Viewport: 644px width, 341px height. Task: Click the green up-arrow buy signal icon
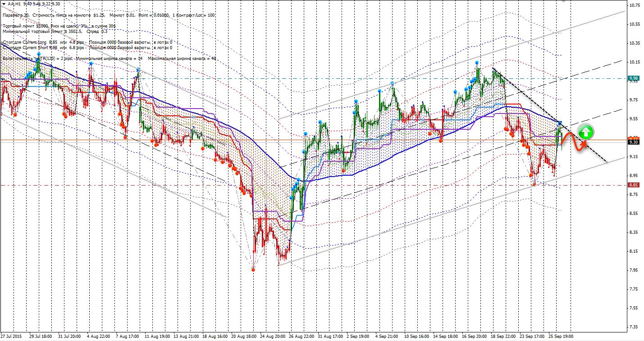tap(585, 132)
